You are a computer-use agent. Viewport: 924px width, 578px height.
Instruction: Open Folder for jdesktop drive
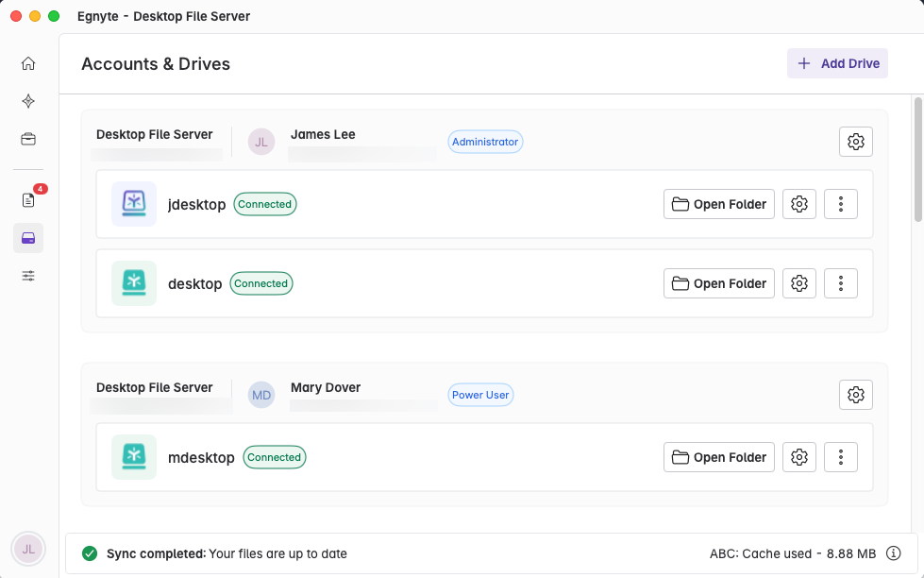pos(719,204)
